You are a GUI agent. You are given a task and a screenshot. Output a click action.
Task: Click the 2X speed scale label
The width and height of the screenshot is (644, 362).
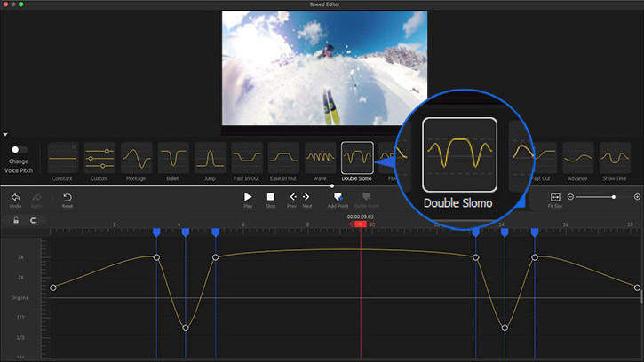(20, 278)
